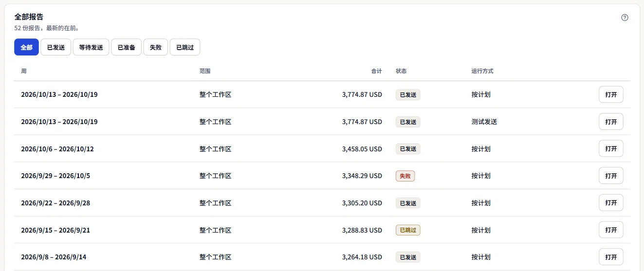Click the 已跳过 status badge
This screenshot has height=271, width=644.
pos(408,230)
